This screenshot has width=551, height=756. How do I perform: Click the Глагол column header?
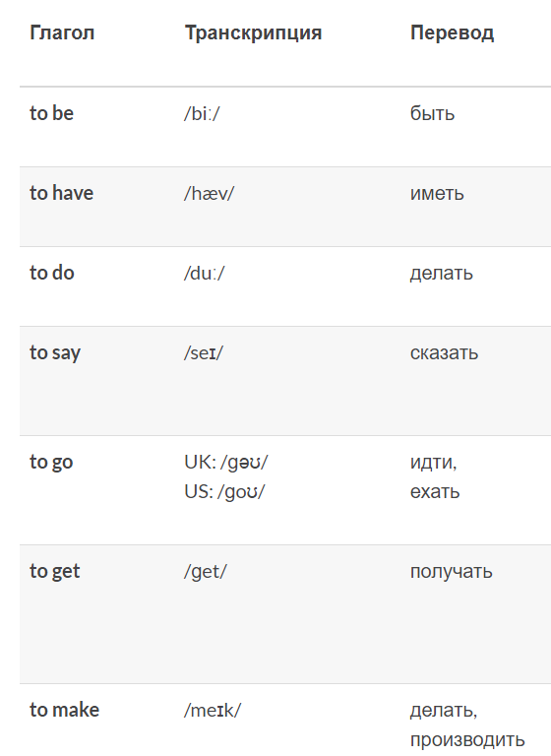point(62,32)
